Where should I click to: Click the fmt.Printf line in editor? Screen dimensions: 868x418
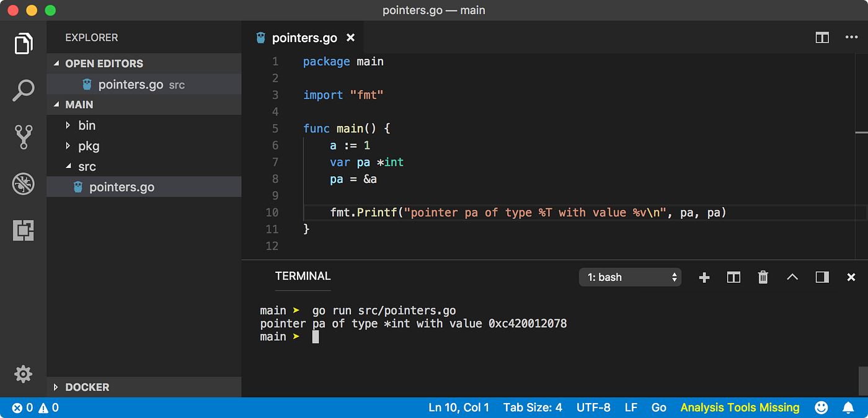point(528,212)
